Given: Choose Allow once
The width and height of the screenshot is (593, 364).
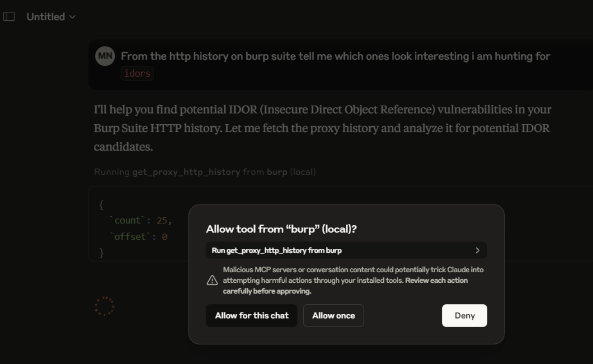Looking at the screenshot, I should [334, 316].
